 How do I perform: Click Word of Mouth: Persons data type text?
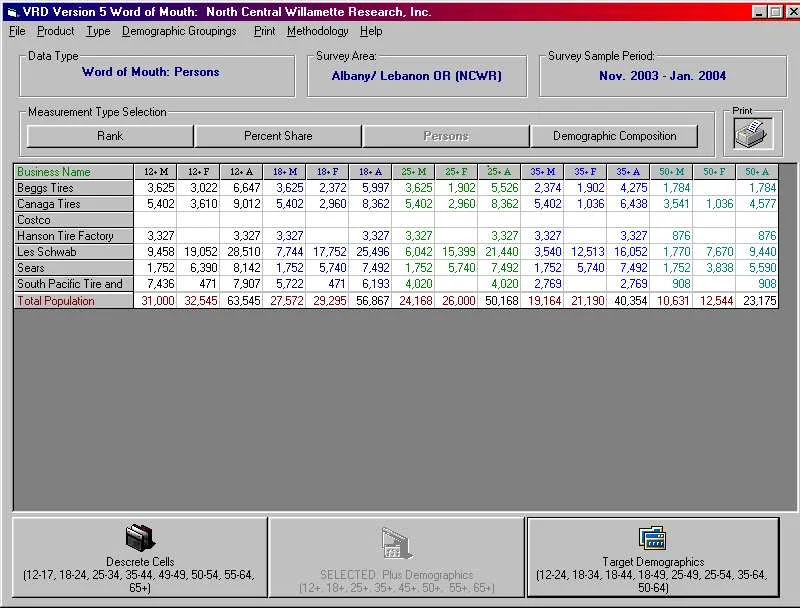click(151, 72)
